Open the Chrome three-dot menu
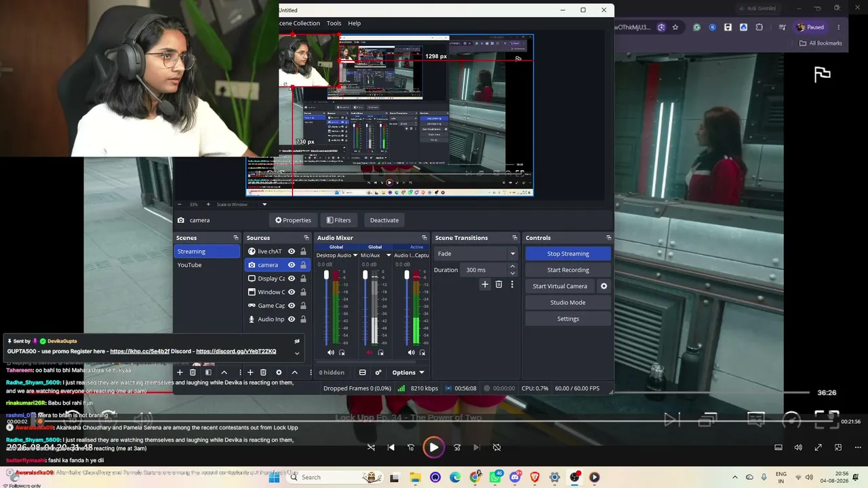This screenshot has width=868, height=488. (839, 27)
